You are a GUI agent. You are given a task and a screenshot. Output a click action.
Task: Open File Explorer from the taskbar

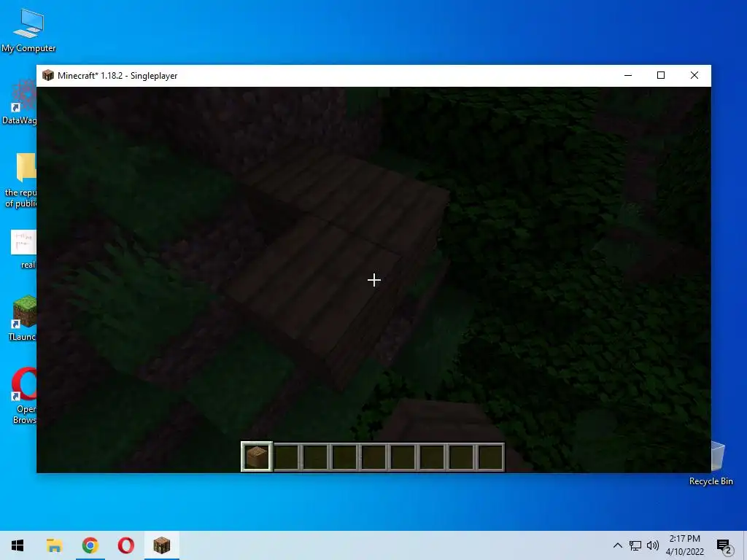(x=54, y=545)
